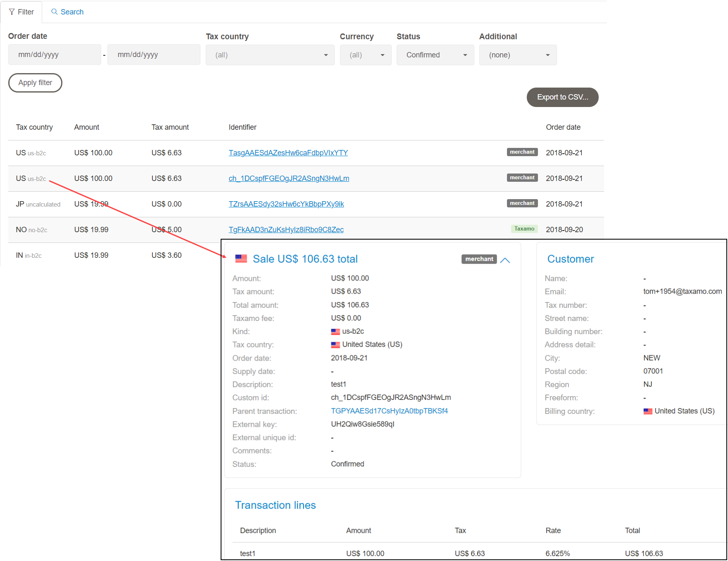Switch to the Filter tab
Screen dimensions: 728x561
coord(21,12)
